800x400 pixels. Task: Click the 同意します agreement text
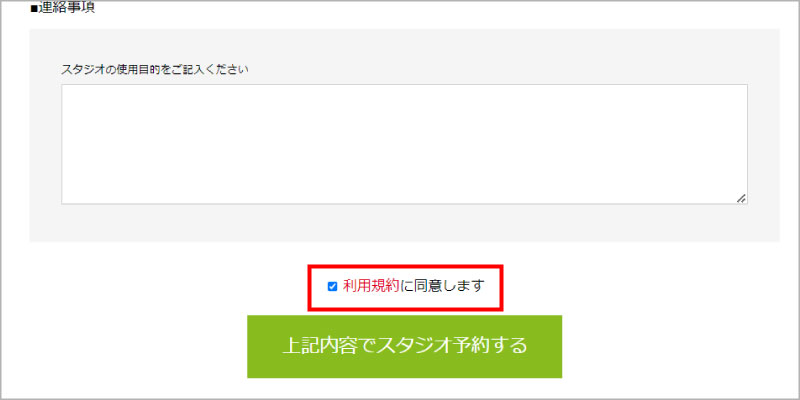448,286
